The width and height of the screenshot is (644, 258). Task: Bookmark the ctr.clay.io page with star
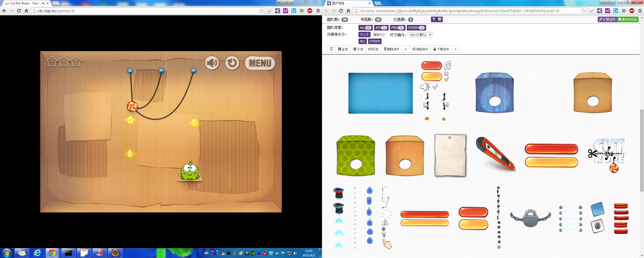pyautogui.click(x=261, y=11)
